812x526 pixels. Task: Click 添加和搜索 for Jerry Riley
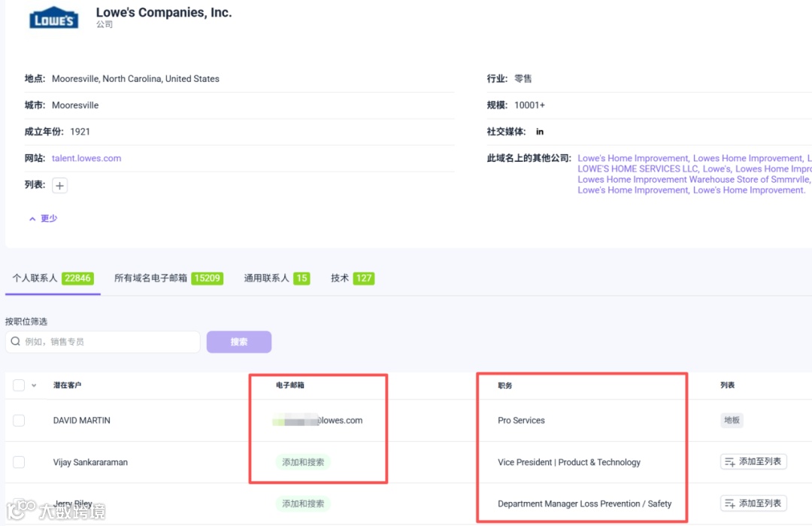(303, 503)
